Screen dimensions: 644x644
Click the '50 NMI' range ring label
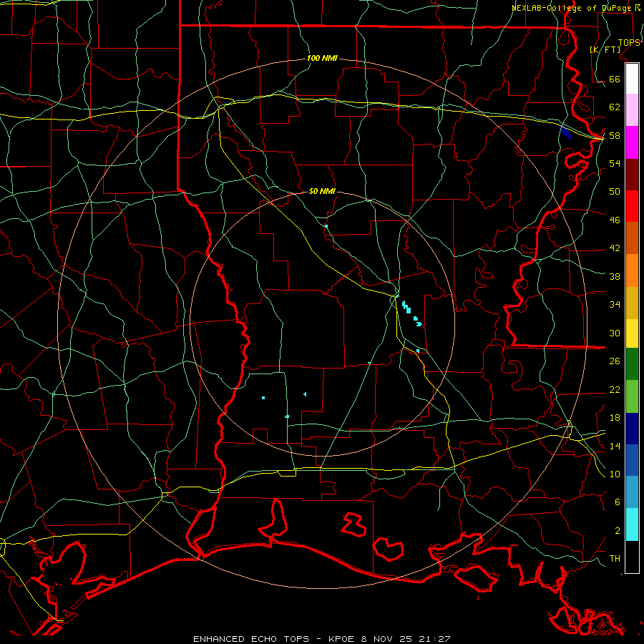(322, 191)
